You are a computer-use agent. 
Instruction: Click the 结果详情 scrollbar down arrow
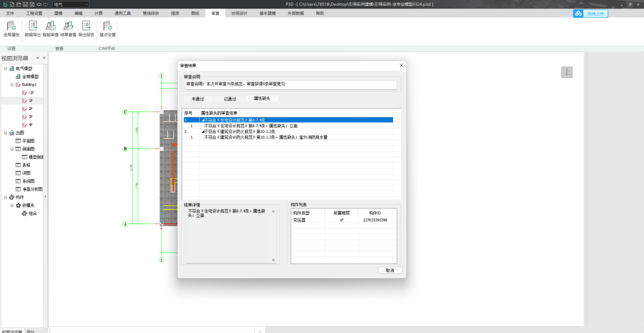[x=273, y=260]
